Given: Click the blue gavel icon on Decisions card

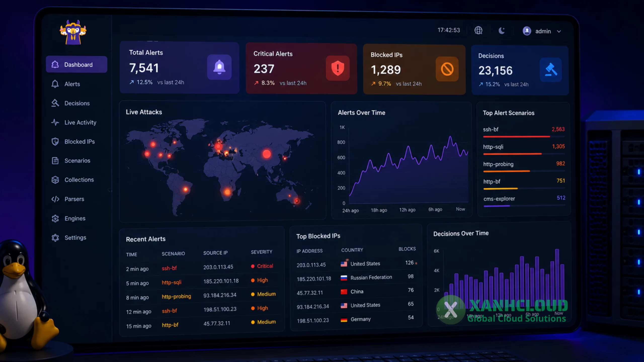Looking at the screenshot, I should (x=551, y=70).
